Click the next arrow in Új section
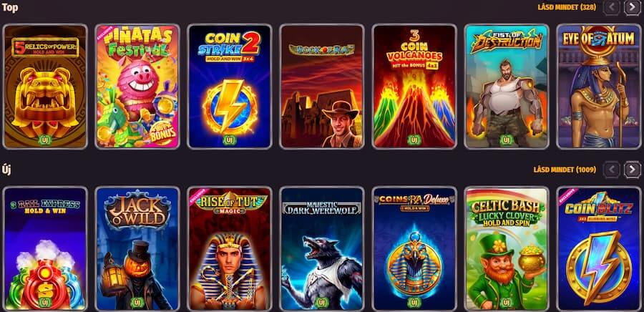Image resolution: width=644 pixels, height=312 pixels. pyautogui.click(x=632, y=170)
